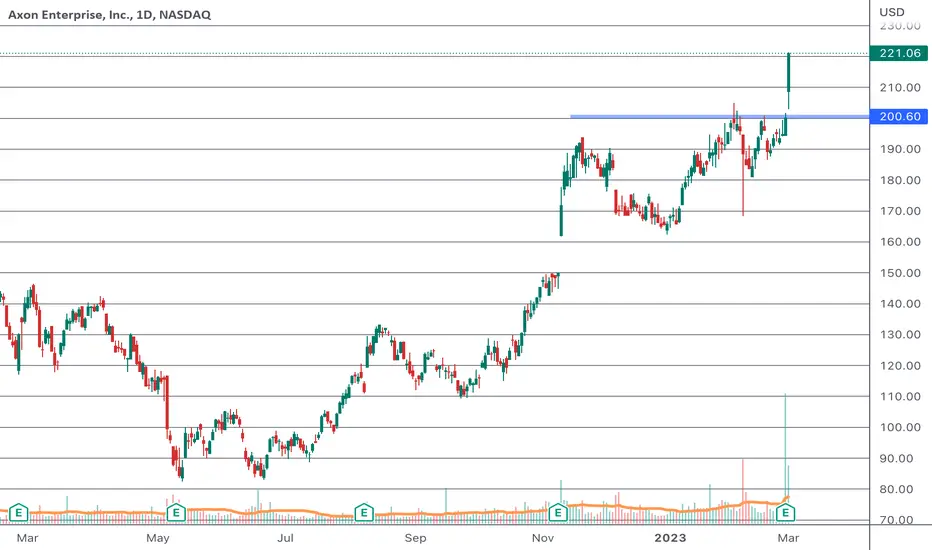Click the 190.00 price axis label
932x550 pixels.
(900, 149)
